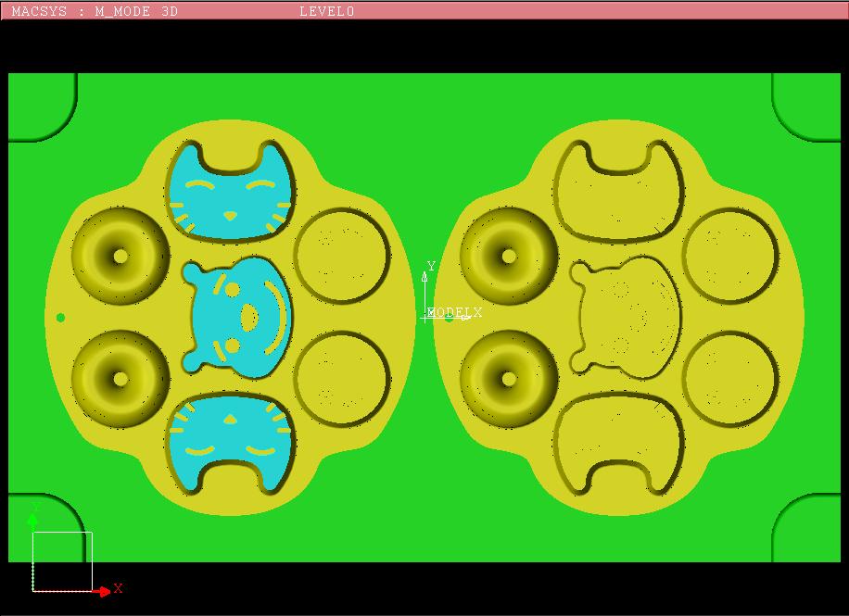Select the upper round cavity in right mold
Viewport: 849px width, 616px height.
(730, 256)
